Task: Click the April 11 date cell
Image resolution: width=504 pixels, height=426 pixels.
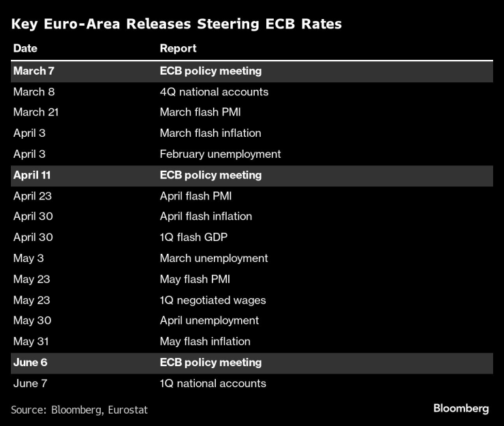Action: click(32, 175)
